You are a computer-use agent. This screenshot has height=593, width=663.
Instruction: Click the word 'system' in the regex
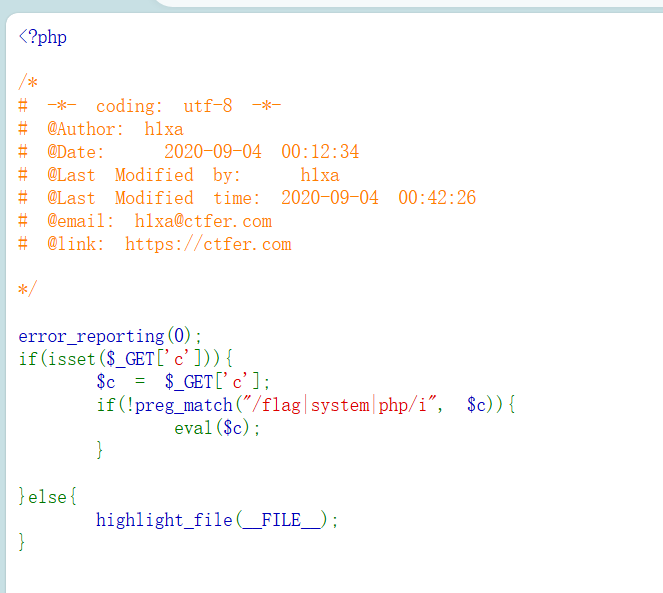340,405
